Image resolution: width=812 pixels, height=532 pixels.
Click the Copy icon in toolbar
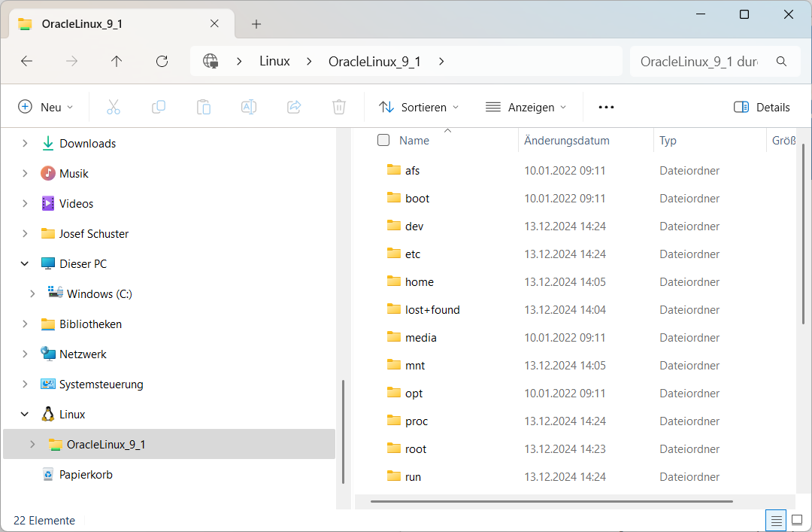coord(159,107)
